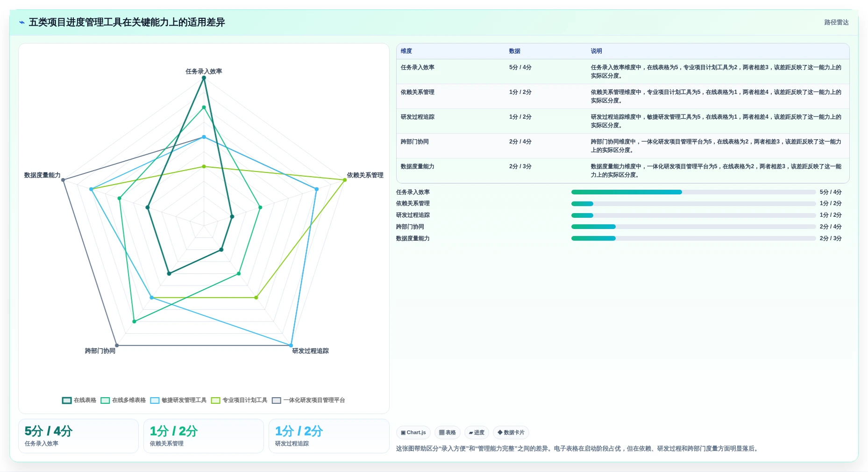Click the 表格 tag chip
Image resolution: width=868 pixels, height=472 pixels.
[448, 432]
